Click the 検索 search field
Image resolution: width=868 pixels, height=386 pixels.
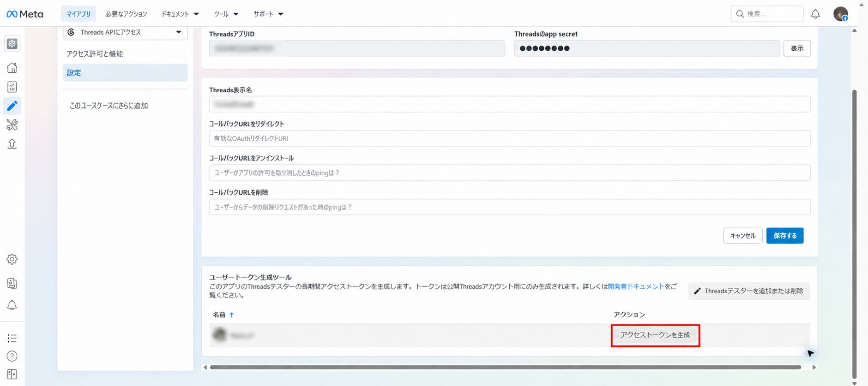click(767, 14)
